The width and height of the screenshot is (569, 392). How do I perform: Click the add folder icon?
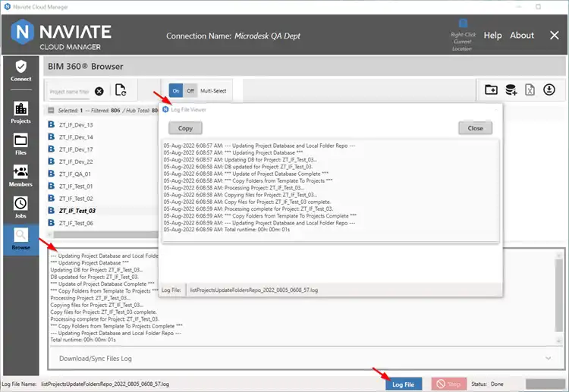pyautogui.click(x=491, y=89)
